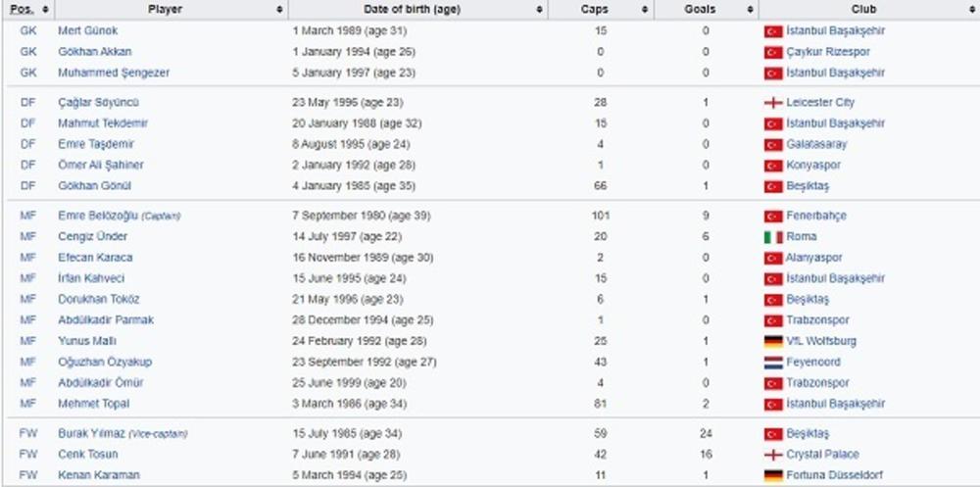The width and height of the screenshot is (980, 487).
Task: Click the England flag beside Crystal Palace
Action: (x=773, y=455)
